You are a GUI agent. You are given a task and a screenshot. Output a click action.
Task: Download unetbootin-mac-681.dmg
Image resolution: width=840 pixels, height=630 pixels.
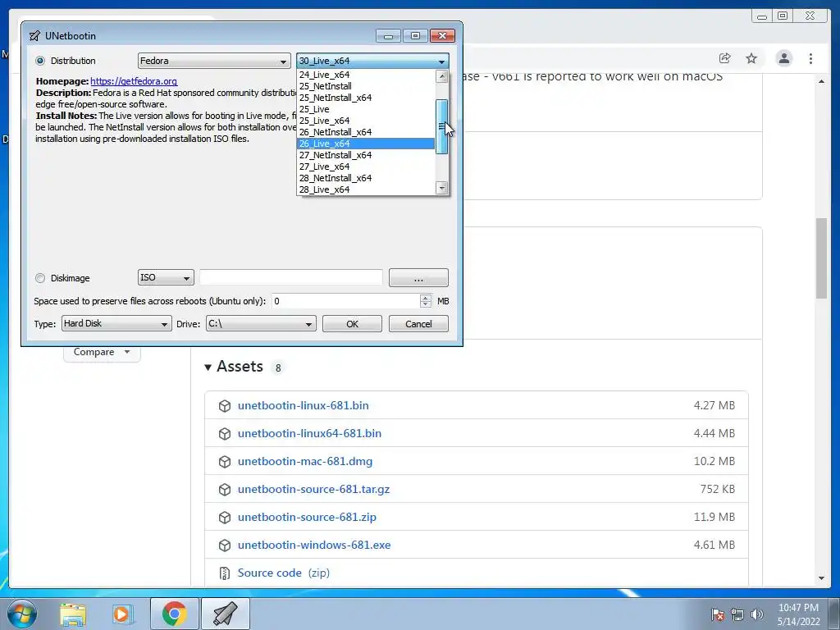point(305,461)
